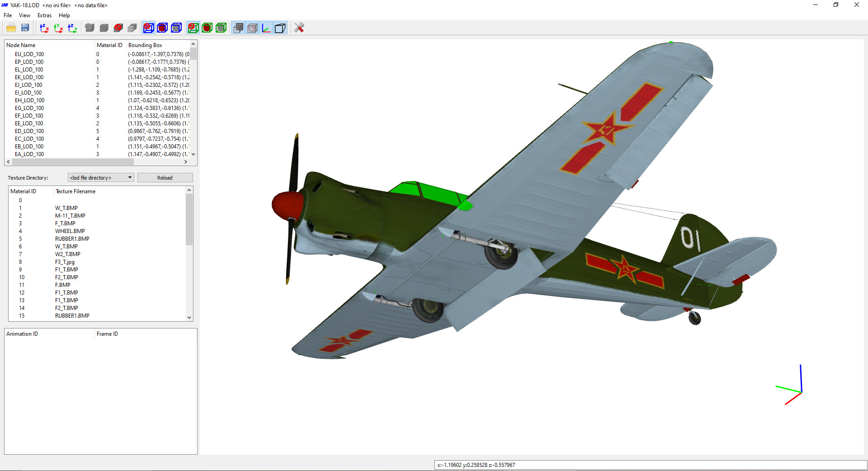Click the save floppy disk icon
868x471 pixels.
(25, 28)
